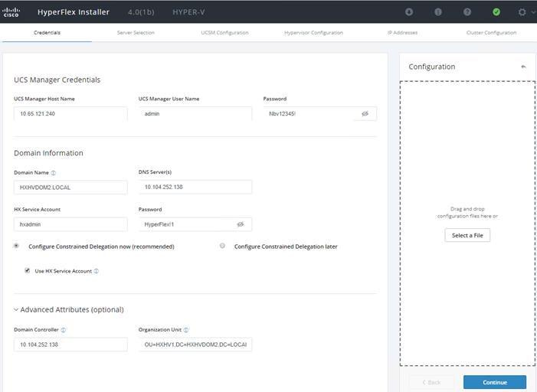Click the green status checkmark icon
Viewport: 537px width, 392px height.
496,12
